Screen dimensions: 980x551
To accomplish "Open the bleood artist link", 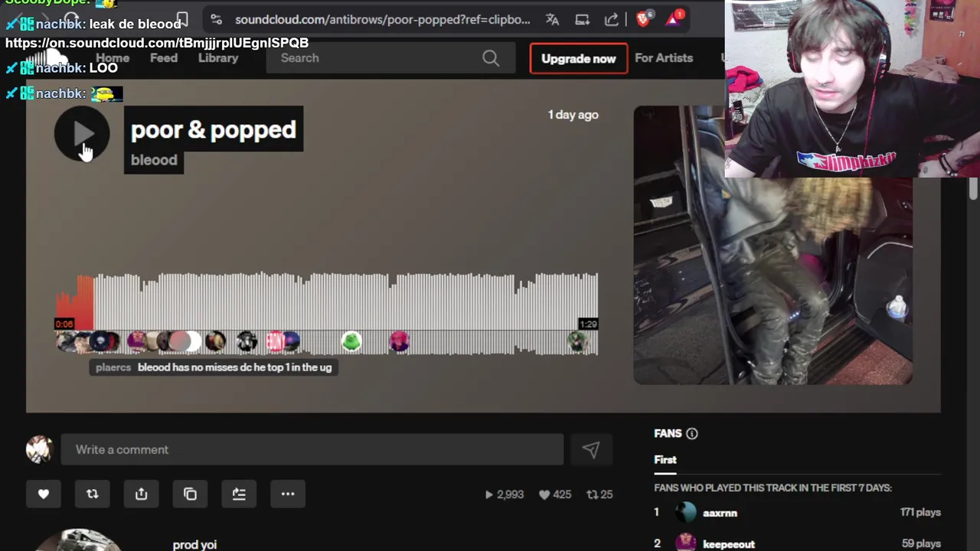I will (154, 160).
